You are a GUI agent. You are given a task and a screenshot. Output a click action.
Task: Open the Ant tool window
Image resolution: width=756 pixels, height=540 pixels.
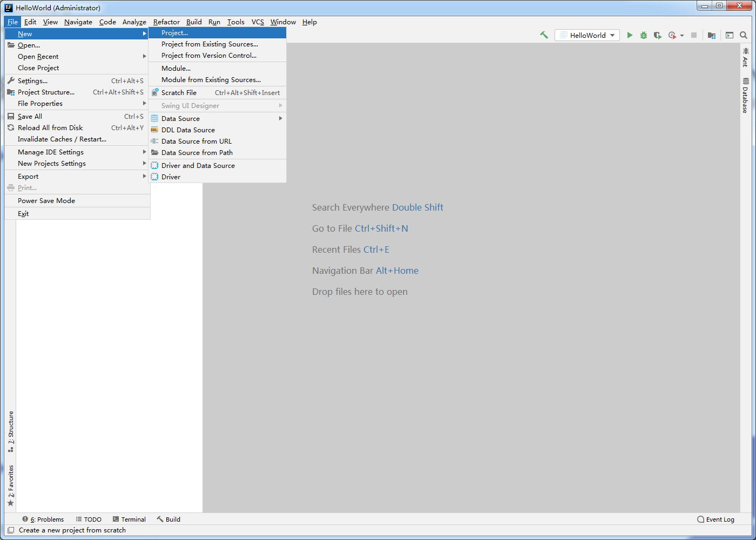coord(745,57)
